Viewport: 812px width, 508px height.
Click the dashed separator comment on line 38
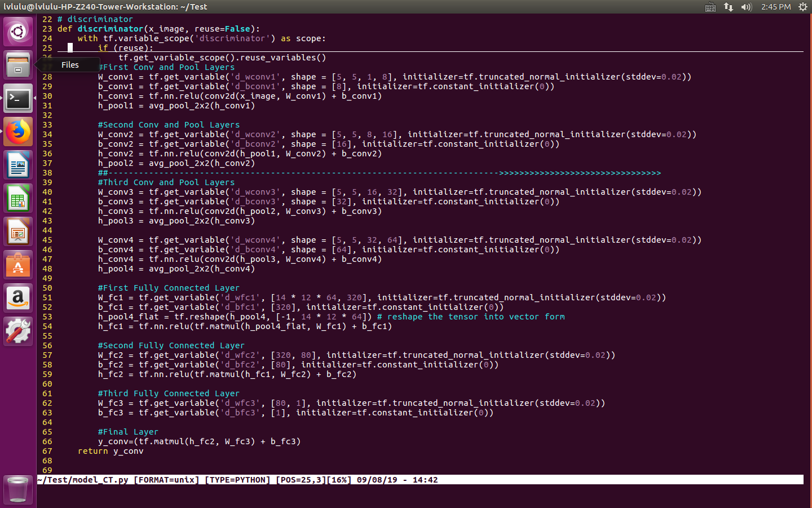[x=379, y=173]
